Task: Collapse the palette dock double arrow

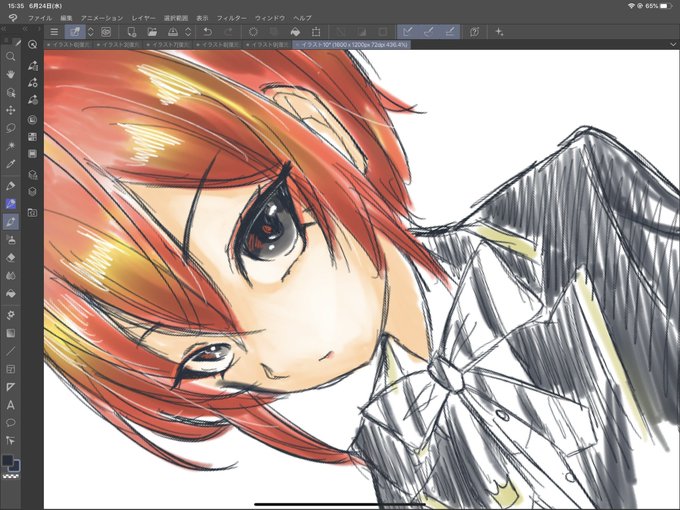Action: [25, 29]
